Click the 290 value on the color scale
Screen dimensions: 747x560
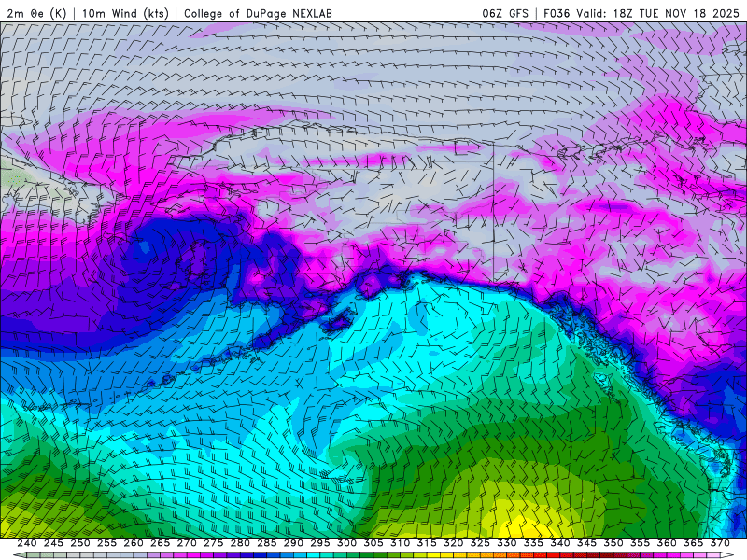point(293,543)
